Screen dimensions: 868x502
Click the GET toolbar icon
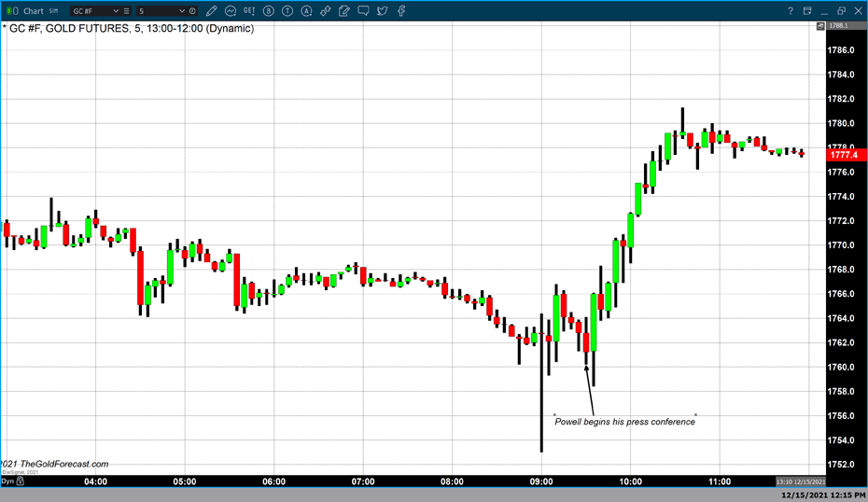pos(249,11)
